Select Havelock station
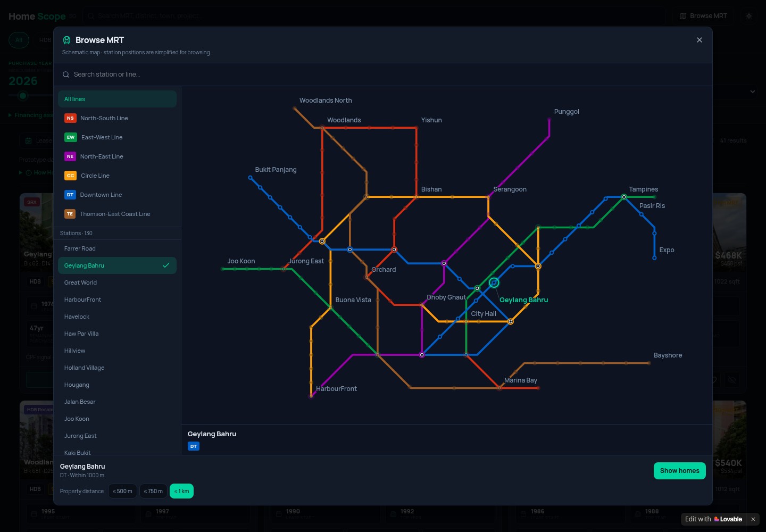The width and height of the screenshot is (766, 532). (x=117, y=317)
